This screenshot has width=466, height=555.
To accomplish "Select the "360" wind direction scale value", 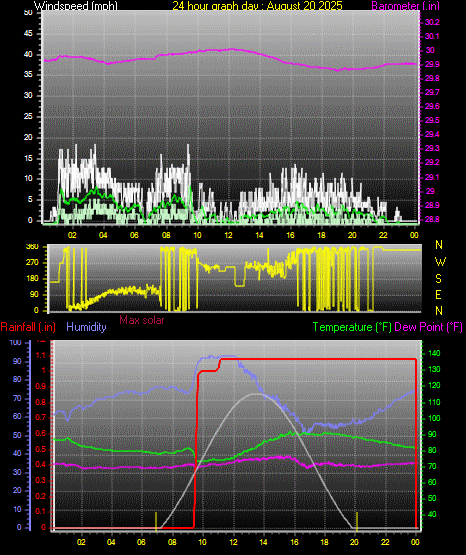I will 32,247.
